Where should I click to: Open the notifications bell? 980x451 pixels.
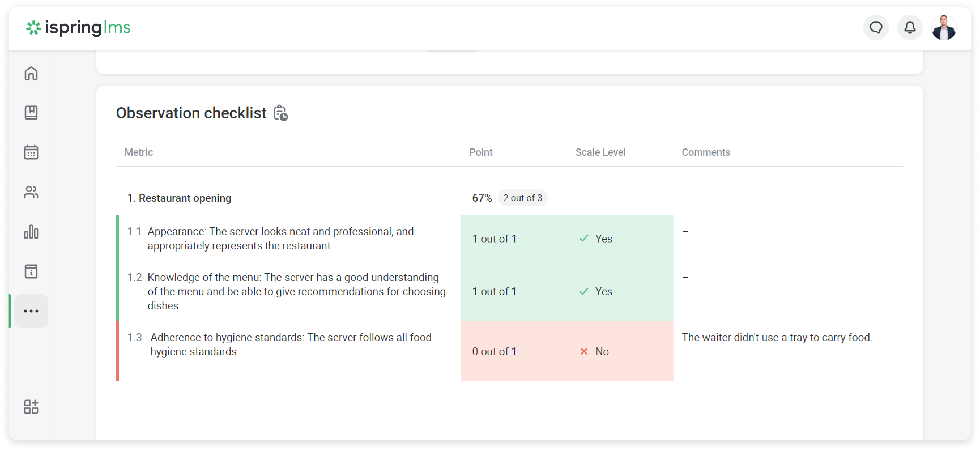click(x=910, y=27)
